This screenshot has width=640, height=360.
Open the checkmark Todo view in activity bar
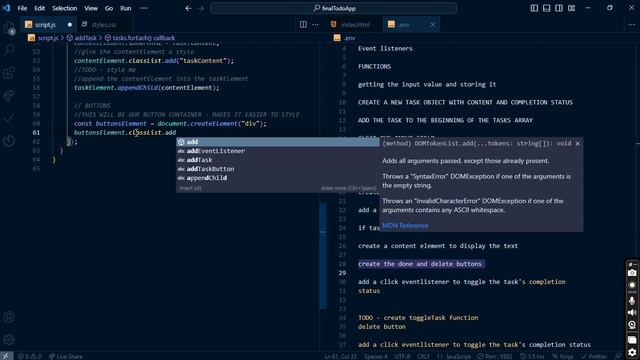(x=9, y=118)
